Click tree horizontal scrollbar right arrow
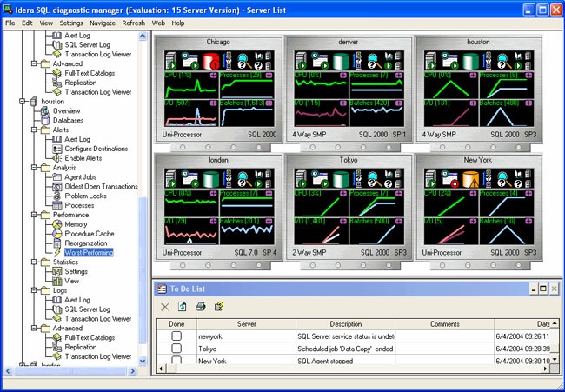Screen dimensions: 565x392 (x=133, y=371)
